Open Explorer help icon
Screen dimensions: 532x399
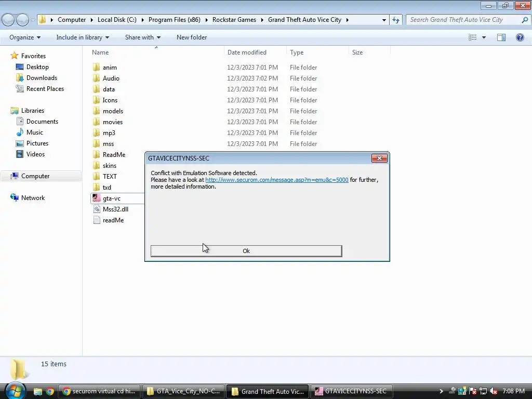click(x=520, y=37)
